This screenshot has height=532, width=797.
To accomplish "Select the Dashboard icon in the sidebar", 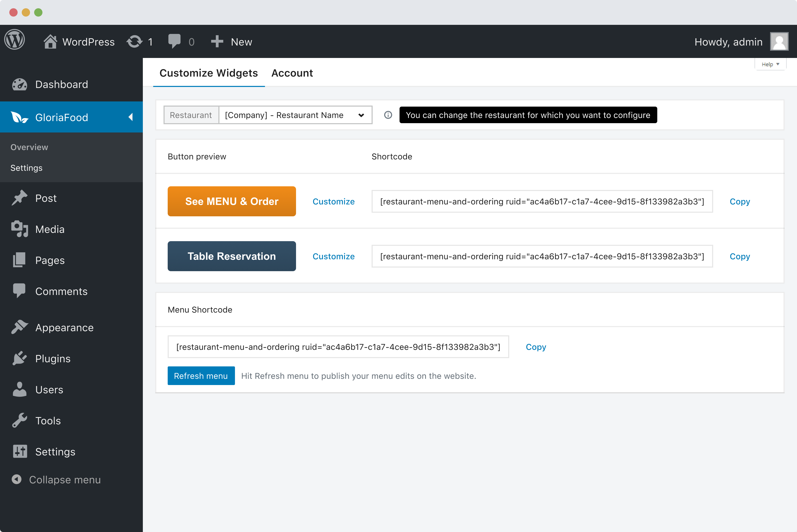I will click(x=20, y=84).
